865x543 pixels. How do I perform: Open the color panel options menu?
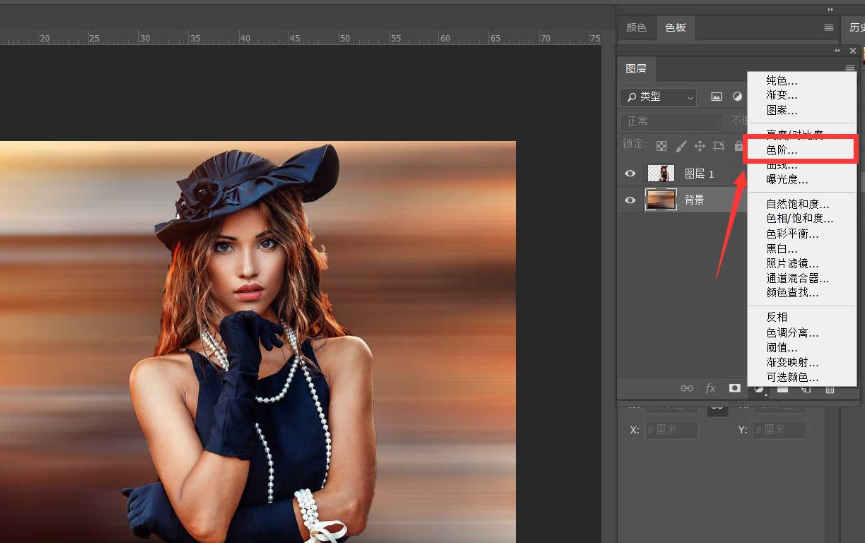tap(828, 27)
